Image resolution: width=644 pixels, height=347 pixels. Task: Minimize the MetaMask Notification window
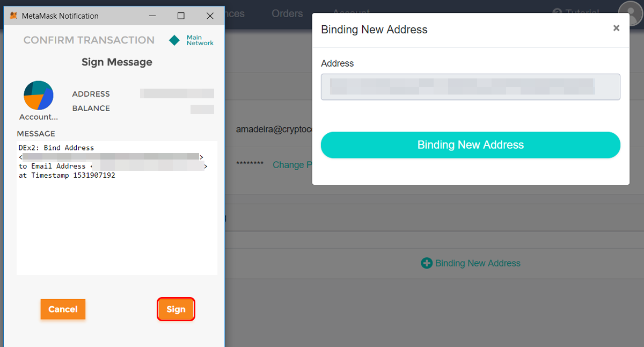tap(152, 16)
